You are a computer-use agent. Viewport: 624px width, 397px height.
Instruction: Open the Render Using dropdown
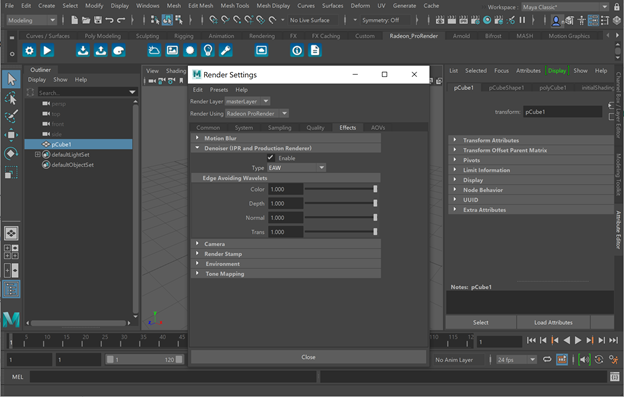pyautogui.click(x=257, y=113)
